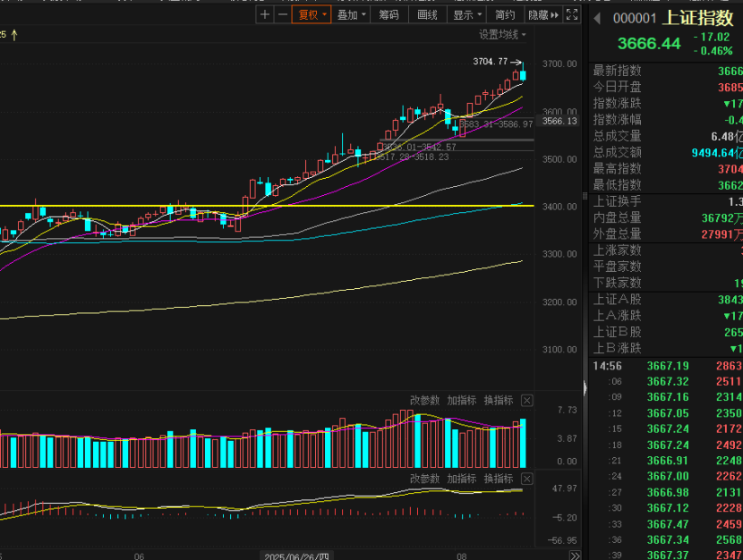The width and height of the screenshot is (743, 560).
Task: Close the volume indicator panel
Action: click(x=526, y=401)
